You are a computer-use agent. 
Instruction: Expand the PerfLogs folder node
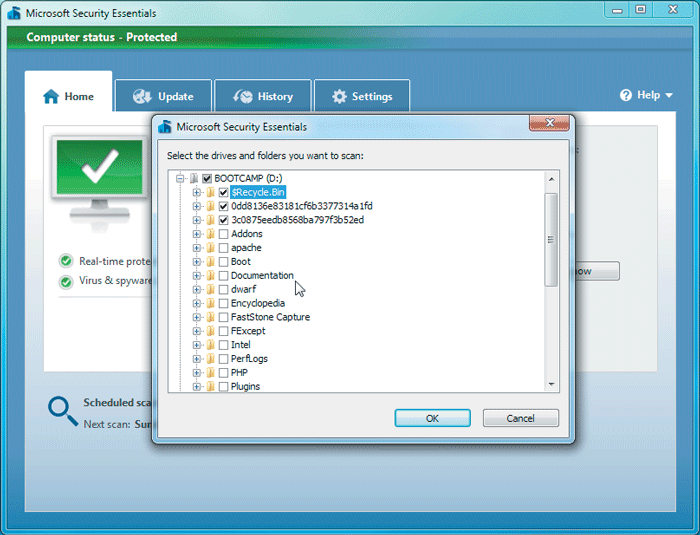(196, 359)
